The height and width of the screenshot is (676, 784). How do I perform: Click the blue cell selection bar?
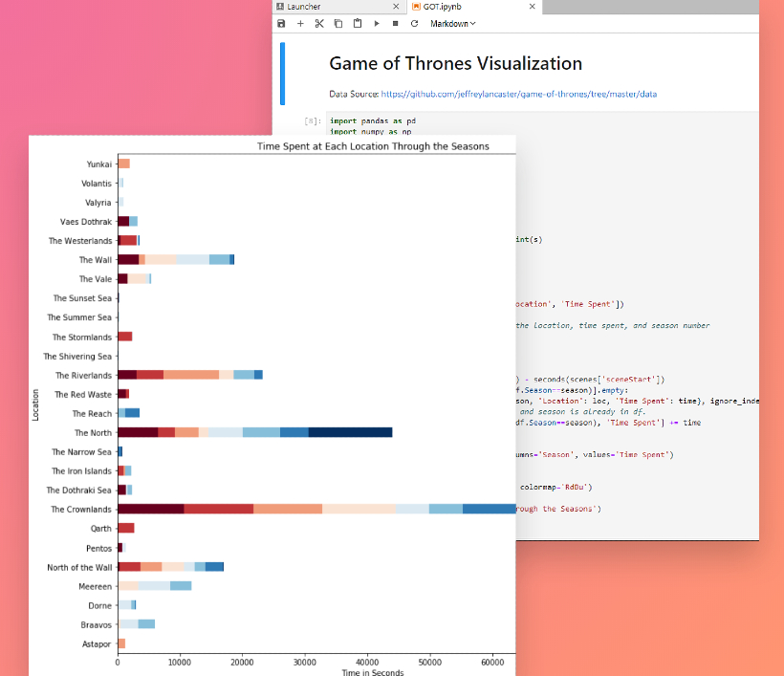point(282,74)
